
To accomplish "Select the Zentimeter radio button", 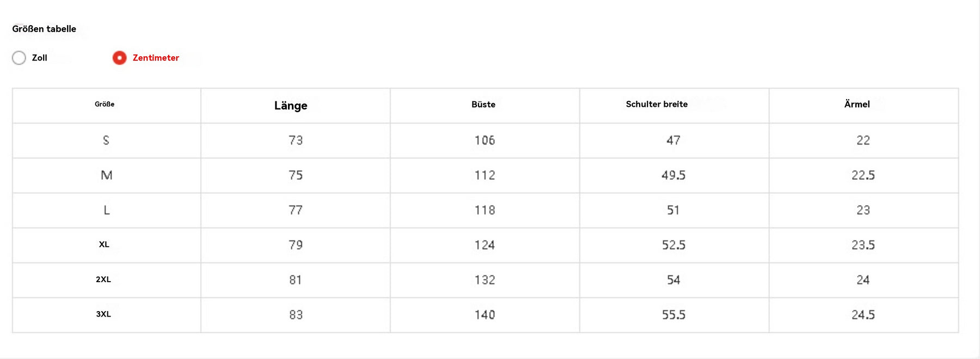I will pos(119,58).
